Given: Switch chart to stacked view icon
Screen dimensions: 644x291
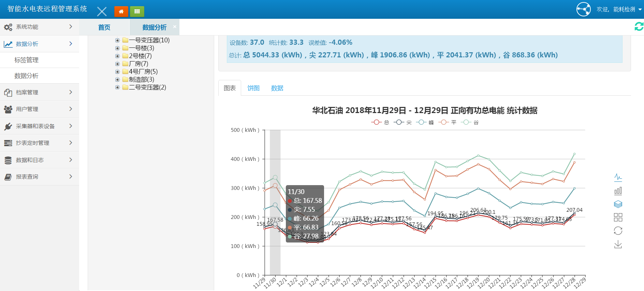Looking at the screenshot, I should [x=618, y=204].
